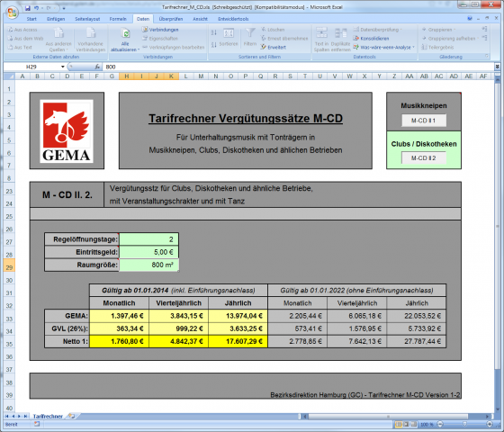Reapply the filter with Erneut übernehmen
504x432 pixels.
(284, 38)
